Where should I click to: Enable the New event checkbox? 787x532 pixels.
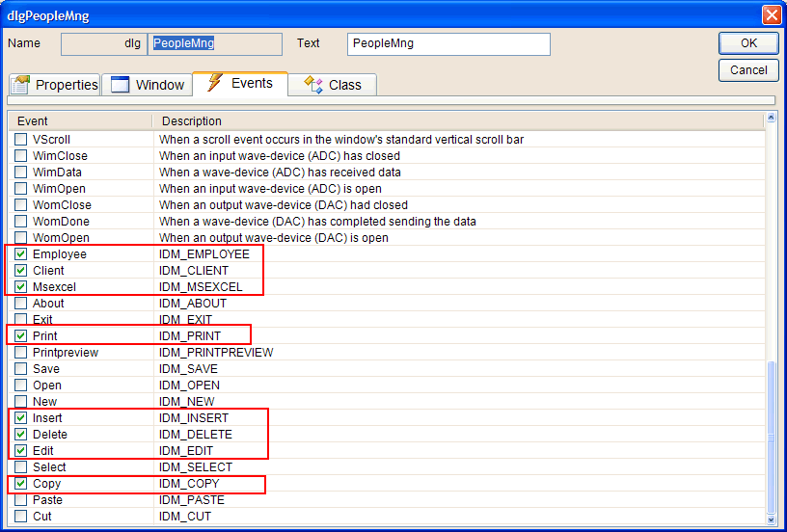[x=20, y=402]
